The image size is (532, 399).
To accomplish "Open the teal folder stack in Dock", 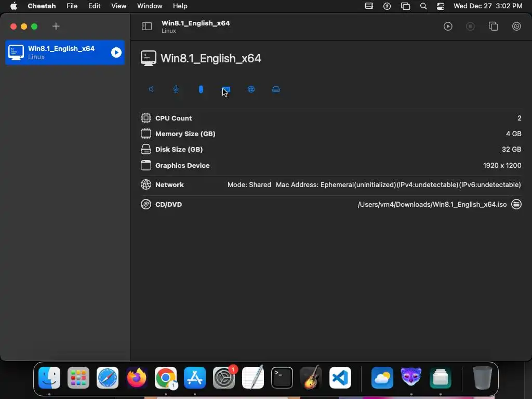I will coord(441,378).
